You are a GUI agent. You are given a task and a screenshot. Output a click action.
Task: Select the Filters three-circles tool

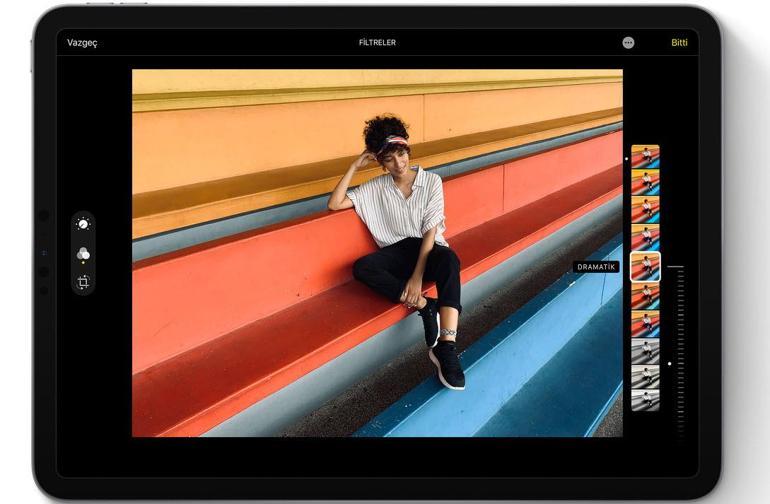tap(83, 254)
